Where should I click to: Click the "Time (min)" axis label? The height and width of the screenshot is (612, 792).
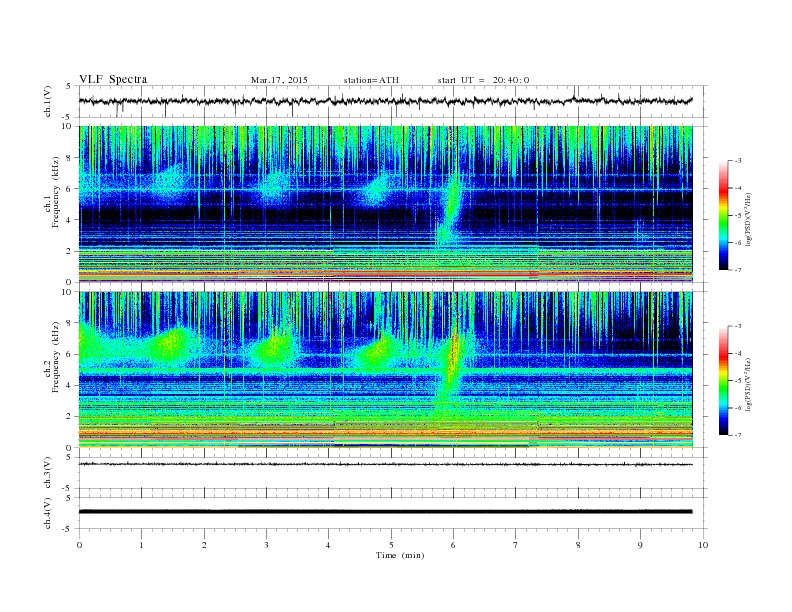[400, 555]
